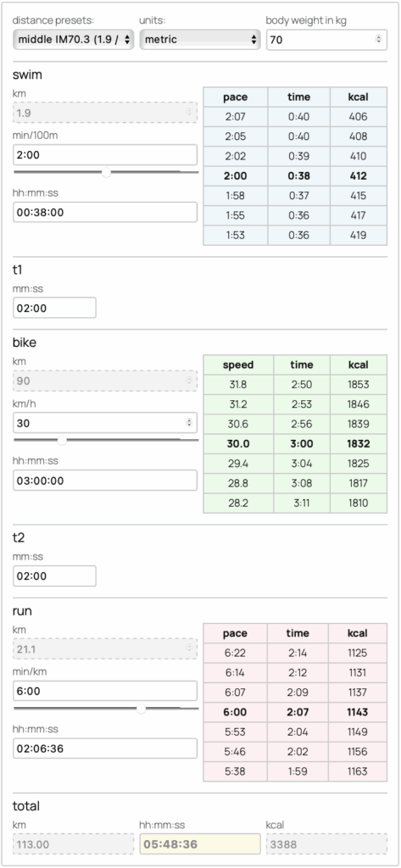The image size is (401, 868).
Task: Click the swim pace slider handle
Action: (x=106, y=173)
